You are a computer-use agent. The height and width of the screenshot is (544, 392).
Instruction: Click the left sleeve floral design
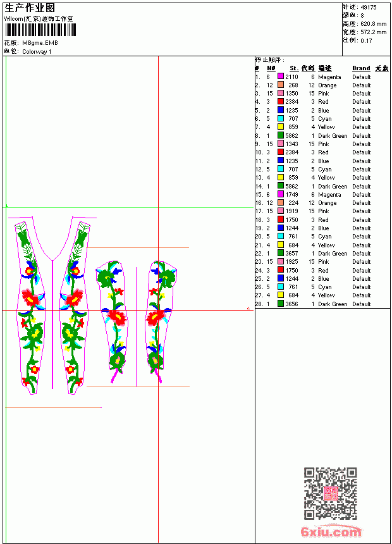[x=113, y=321]
